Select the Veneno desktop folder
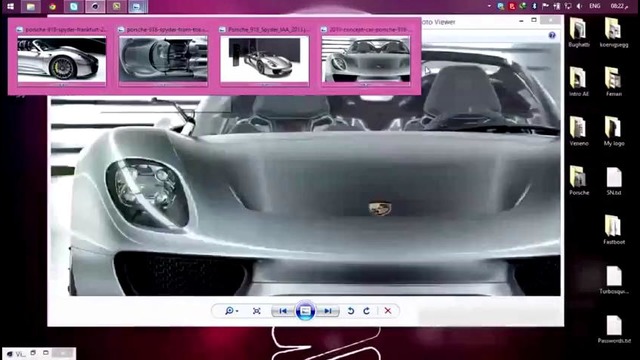This screenshot has width=640, height=360. coord(579,131)
